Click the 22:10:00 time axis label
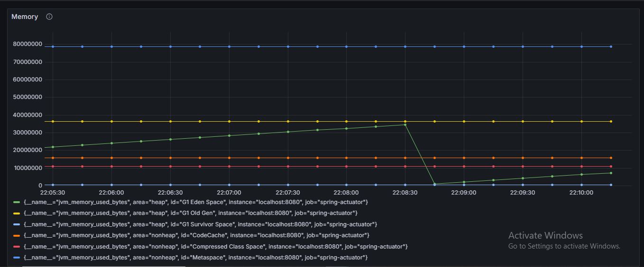644x267 pixels. point(581,193)
